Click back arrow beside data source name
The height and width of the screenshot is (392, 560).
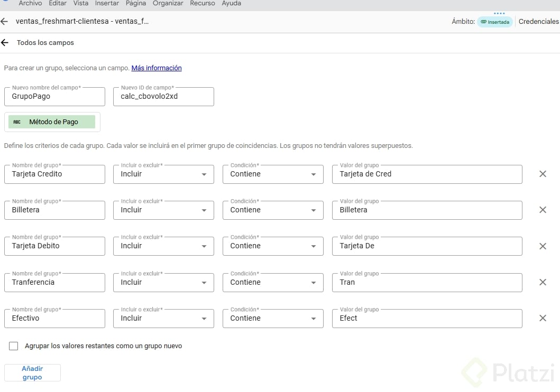[x=5, y=22]
